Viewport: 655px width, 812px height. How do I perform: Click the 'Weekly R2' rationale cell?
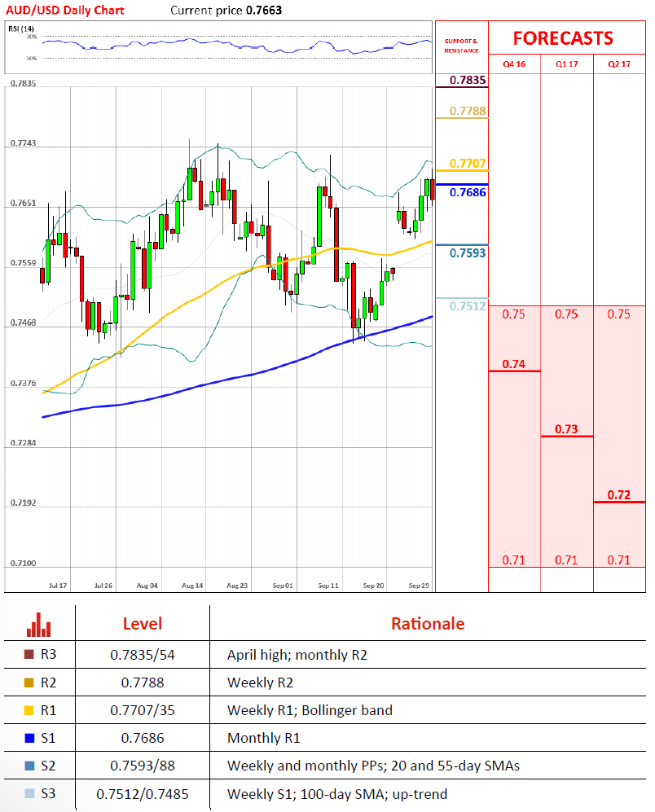(260, 683)
